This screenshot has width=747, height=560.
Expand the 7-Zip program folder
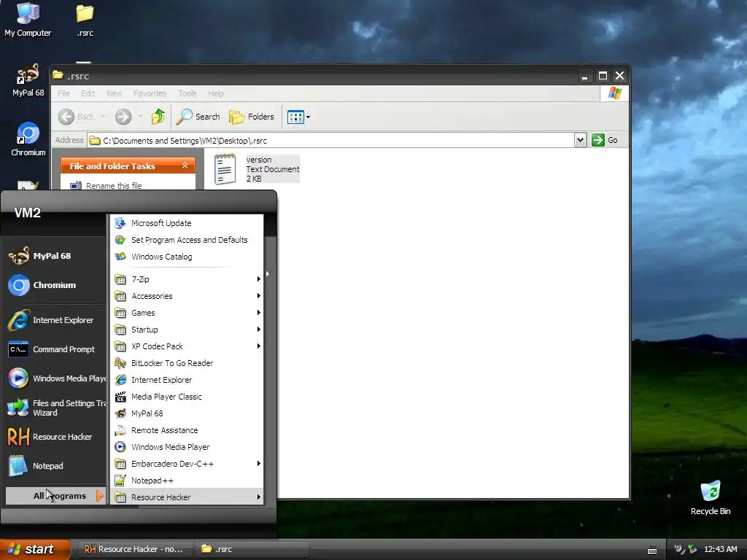(x=187, y=279)
